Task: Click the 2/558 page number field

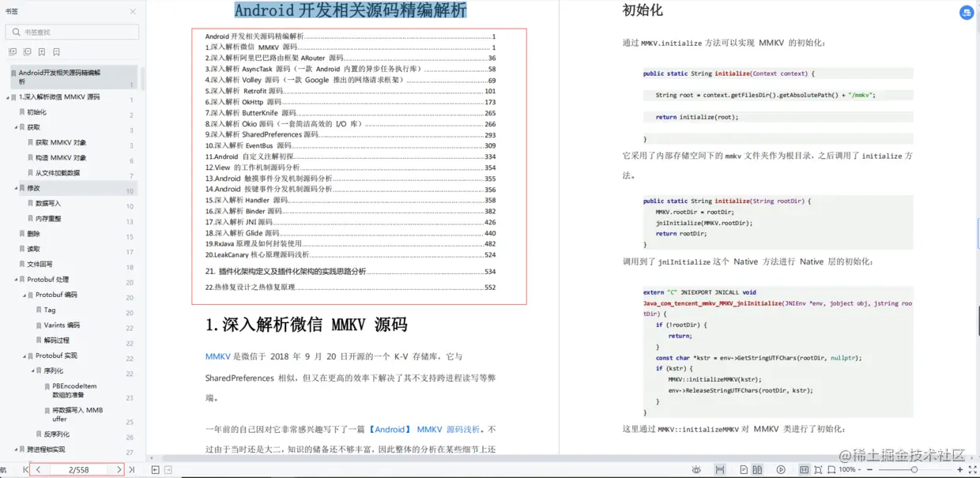Action: click(78, 469)
